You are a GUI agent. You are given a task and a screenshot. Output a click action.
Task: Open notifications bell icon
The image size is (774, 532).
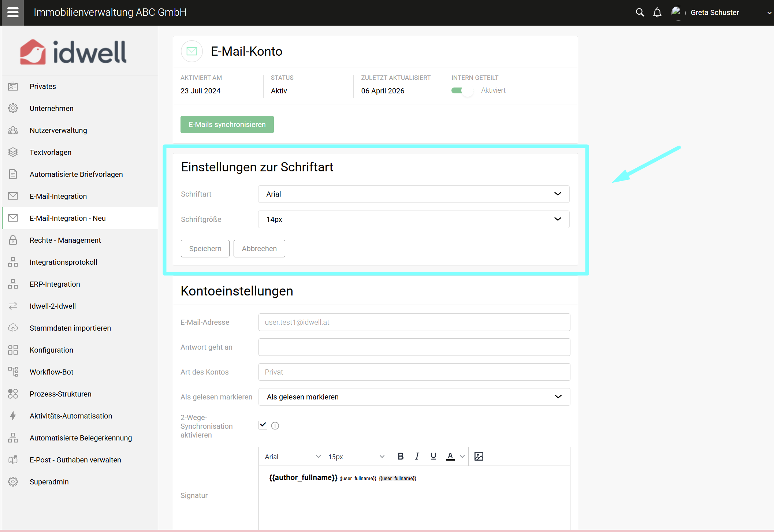click(657, 12)
